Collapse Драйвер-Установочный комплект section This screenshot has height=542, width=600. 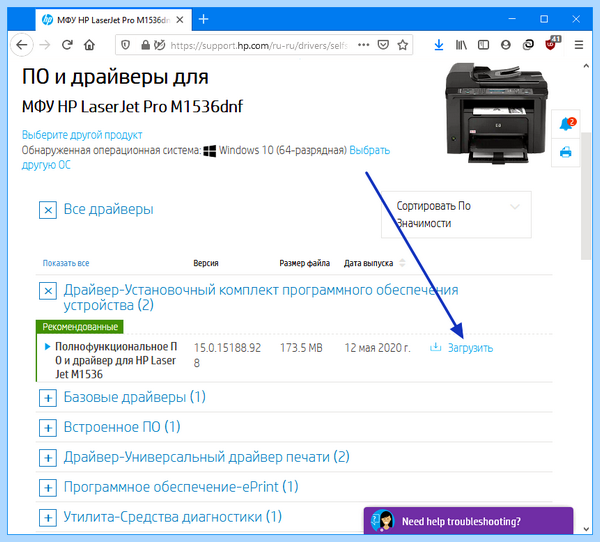click(x=48, y=291)
